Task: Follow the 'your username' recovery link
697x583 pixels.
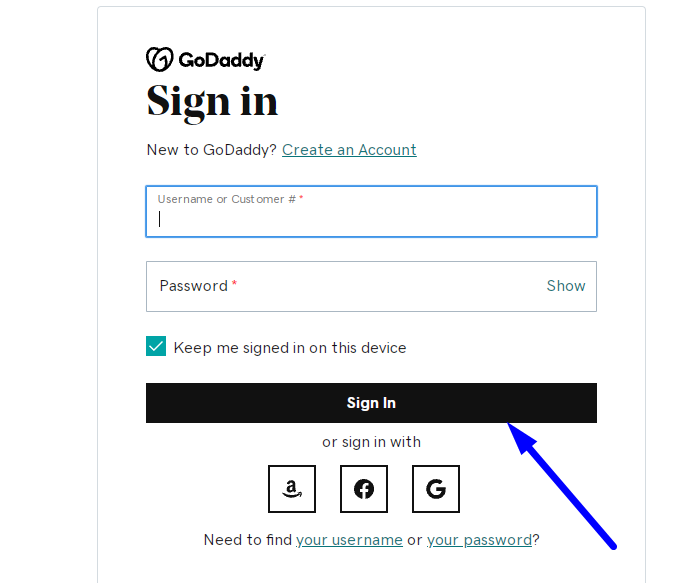Action: 349,540
